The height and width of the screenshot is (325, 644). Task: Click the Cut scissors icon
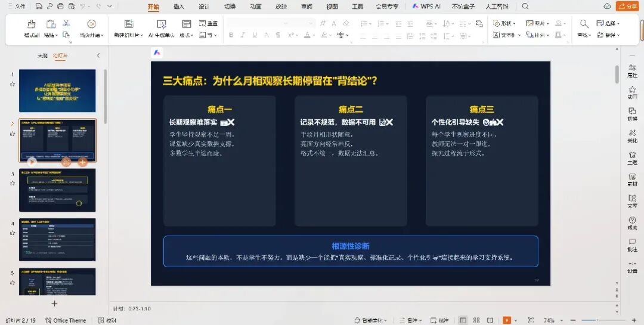click(66, 23)
